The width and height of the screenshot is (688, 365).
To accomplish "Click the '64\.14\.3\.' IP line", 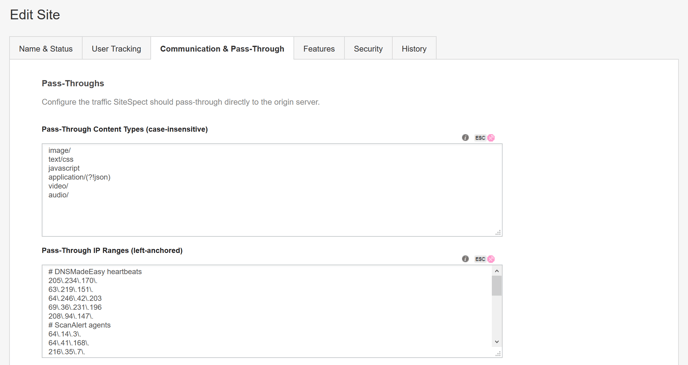I will [64, 334].
